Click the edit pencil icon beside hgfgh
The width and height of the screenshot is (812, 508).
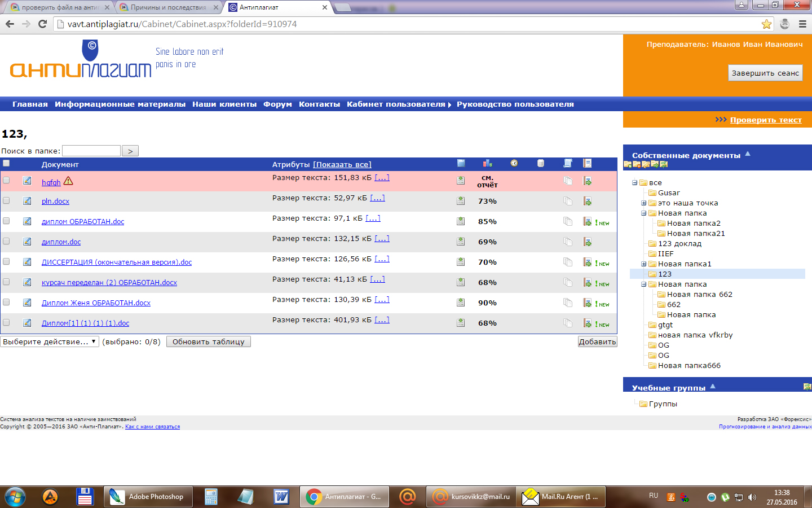[27, 181]
